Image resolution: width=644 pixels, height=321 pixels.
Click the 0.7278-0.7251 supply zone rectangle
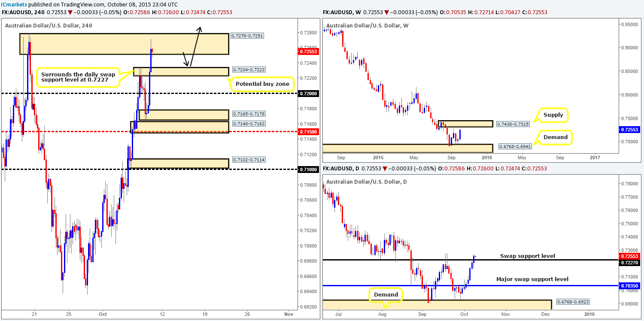coord(125,44)
